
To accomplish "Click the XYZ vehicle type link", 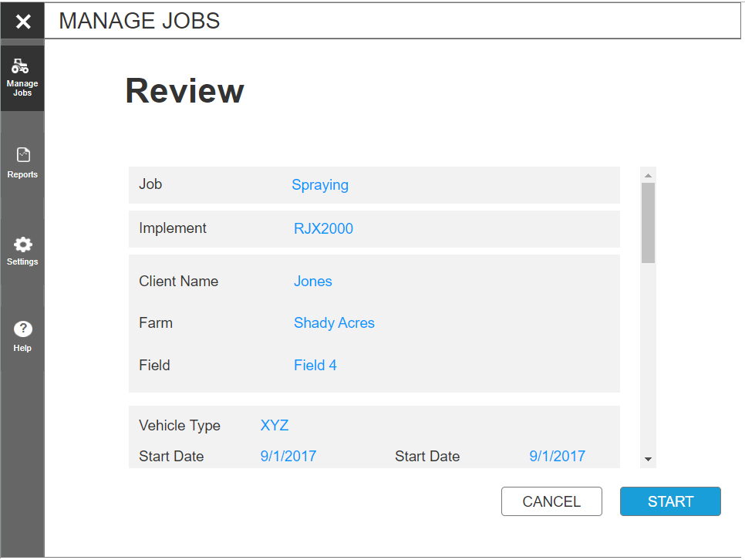I will (275, 426).
